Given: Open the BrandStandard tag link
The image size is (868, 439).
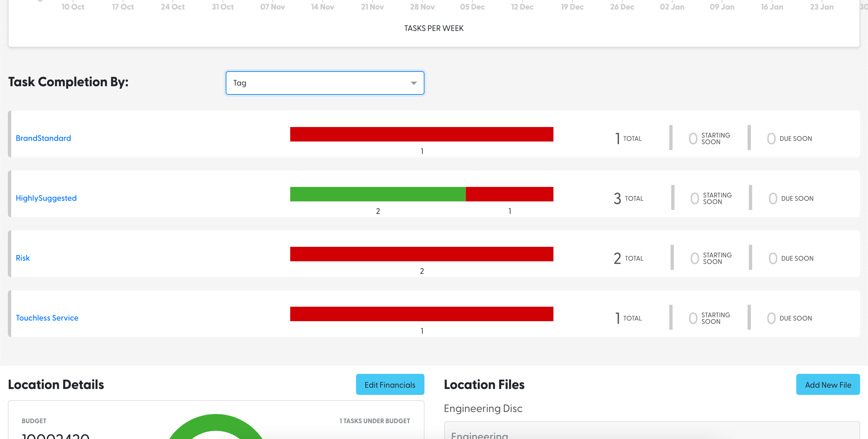Looking at the screenshot, I should pos(43,138).
